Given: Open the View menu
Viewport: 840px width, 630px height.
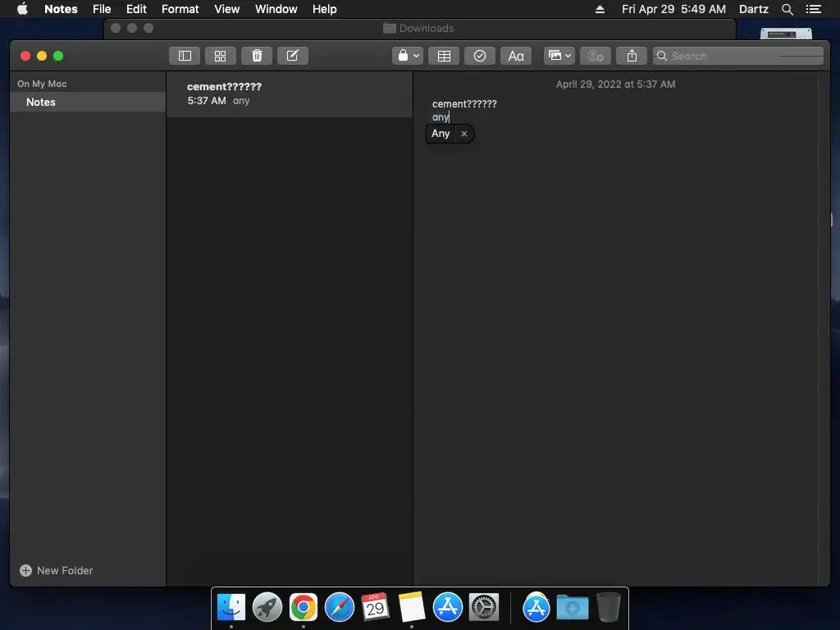Looking at the screenshot, I should [x=226, y=9].
